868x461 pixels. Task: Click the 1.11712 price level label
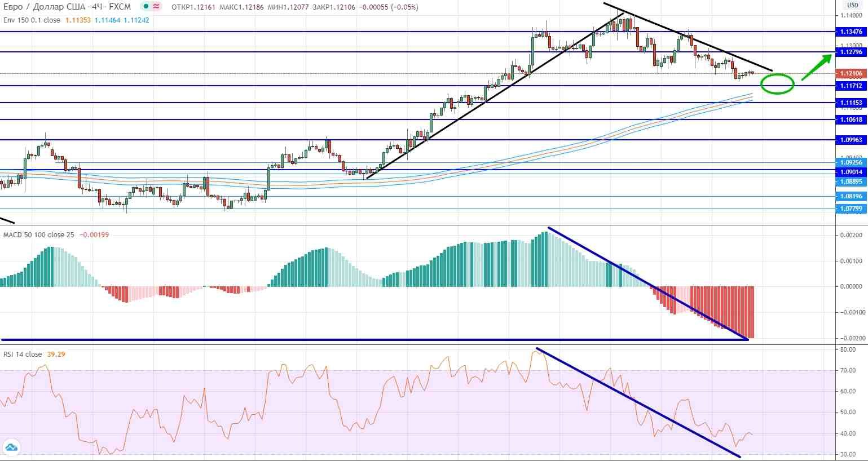coord(851,86)
